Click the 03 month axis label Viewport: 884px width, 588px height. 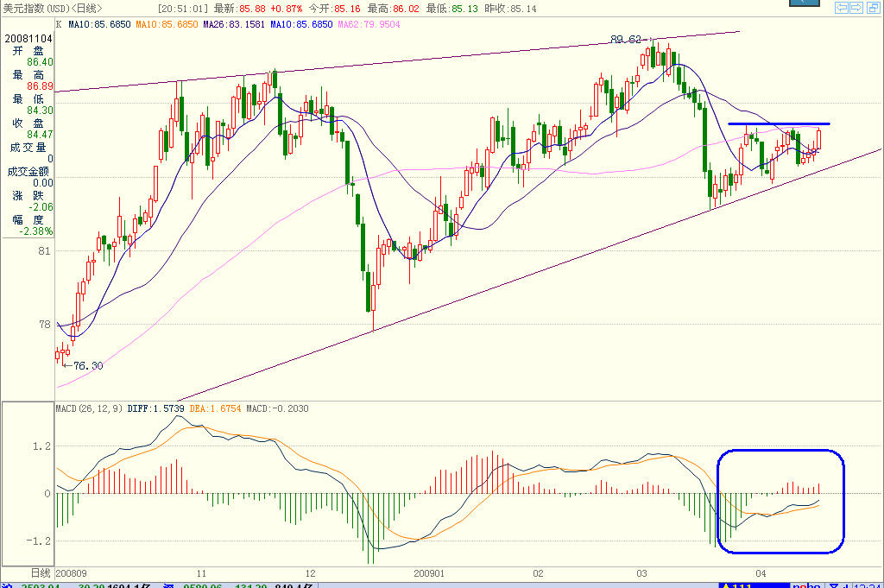[642, 573]
